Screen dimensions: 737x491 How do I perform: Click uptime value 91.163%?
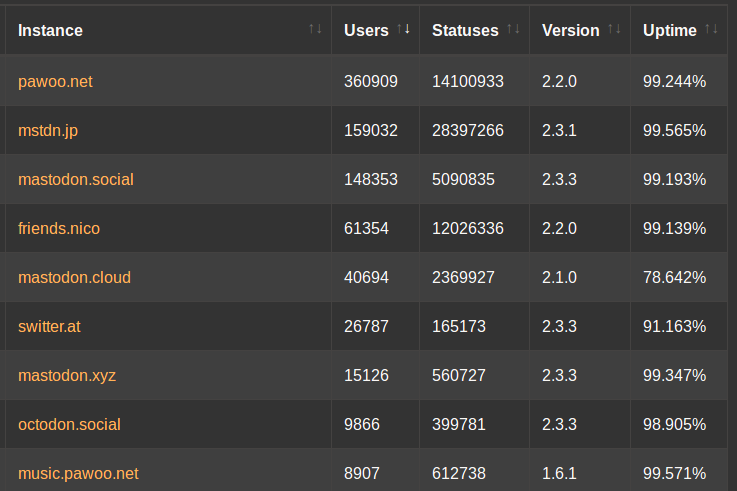click(674, 327)
